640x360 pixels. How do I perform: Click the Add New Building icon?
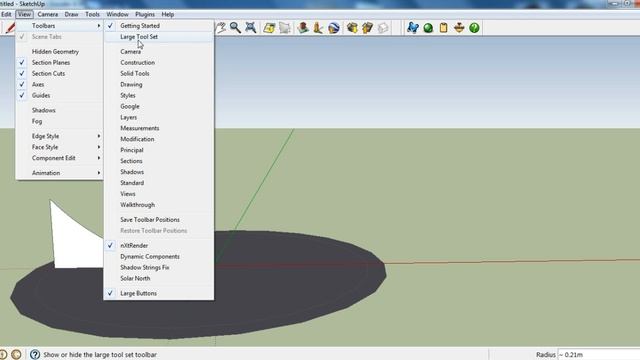tap(303, 28)
